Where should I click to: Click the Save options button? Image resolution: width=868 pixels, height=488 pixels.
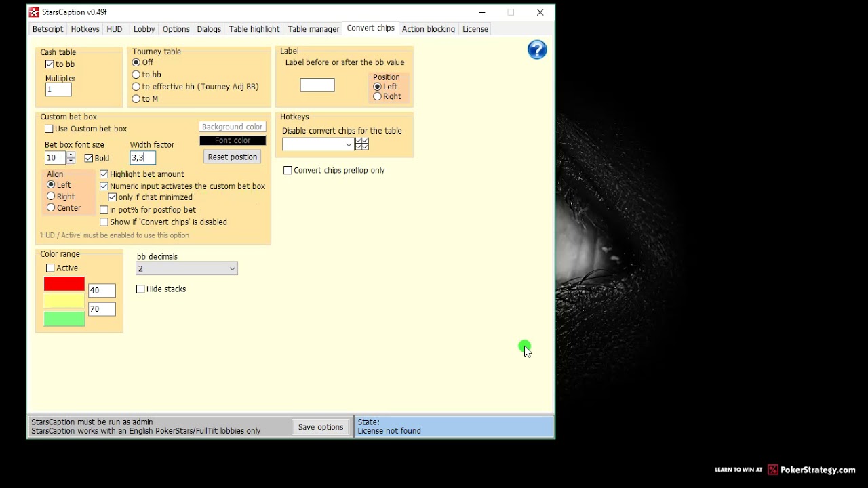pyautogui.click(x=321, y=427)
